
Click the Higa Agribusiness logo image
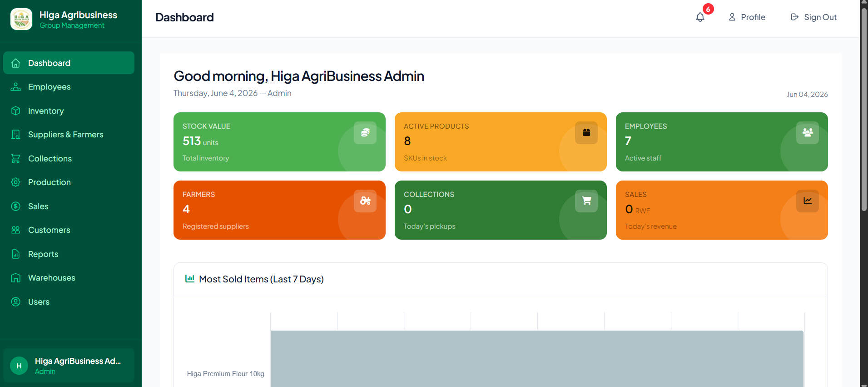click(x=21, y=19)
